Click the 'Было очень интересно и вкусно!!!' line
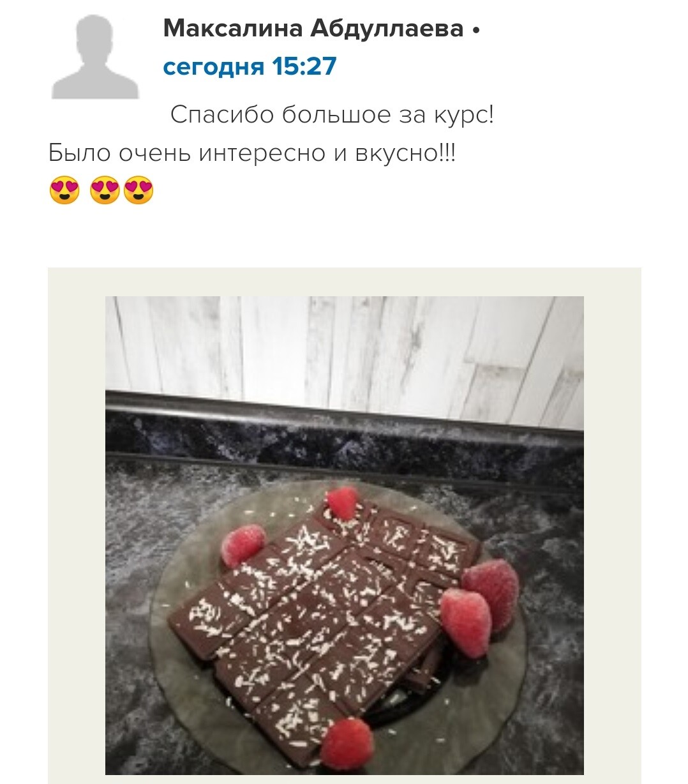 252,153
